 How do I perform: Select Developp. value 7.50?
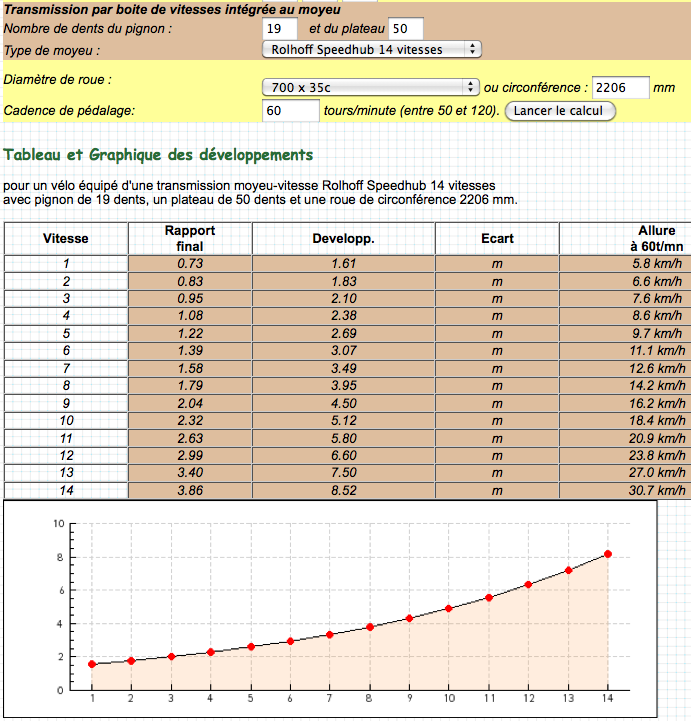point(343,473)
